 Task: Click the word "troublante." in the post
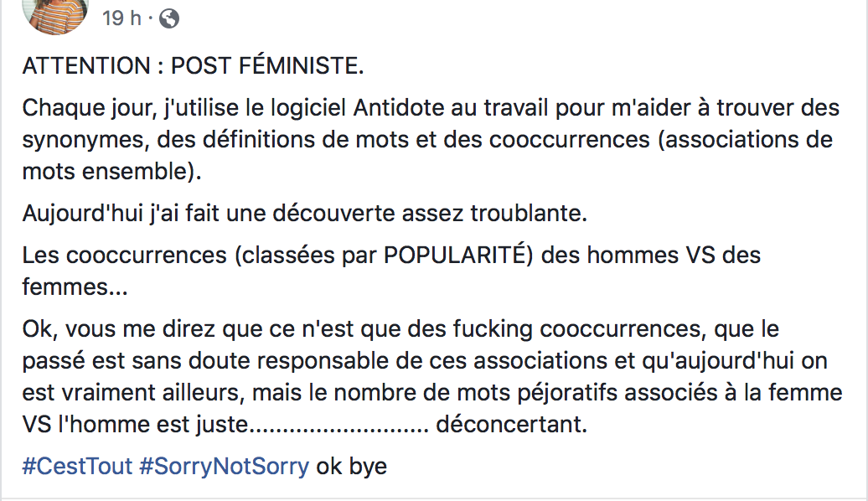click(529, 213)
